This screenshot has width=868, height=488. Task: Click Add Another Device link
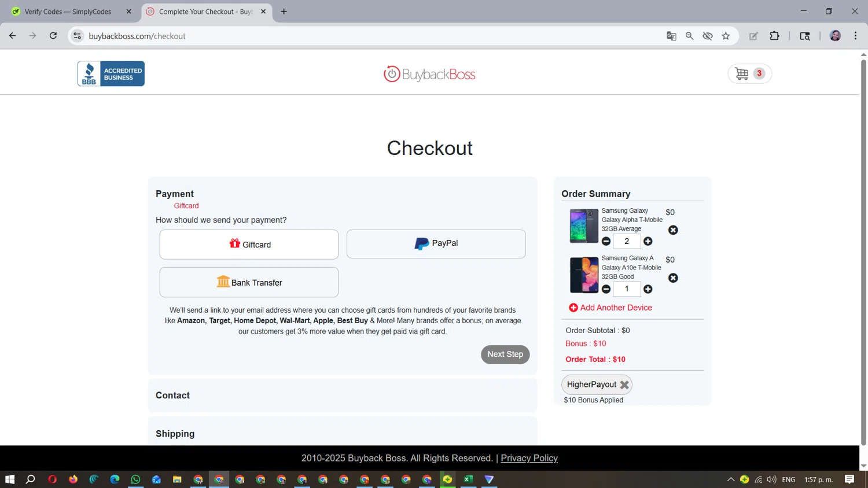610,308
